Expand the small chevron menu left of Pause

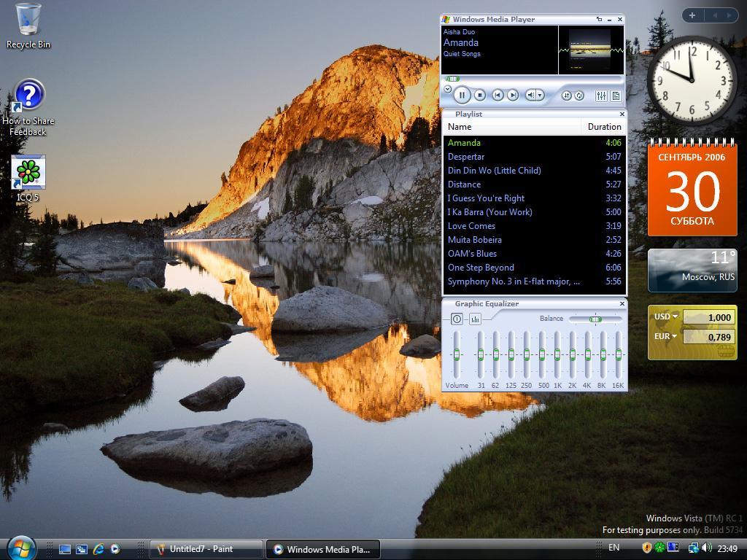447,89
